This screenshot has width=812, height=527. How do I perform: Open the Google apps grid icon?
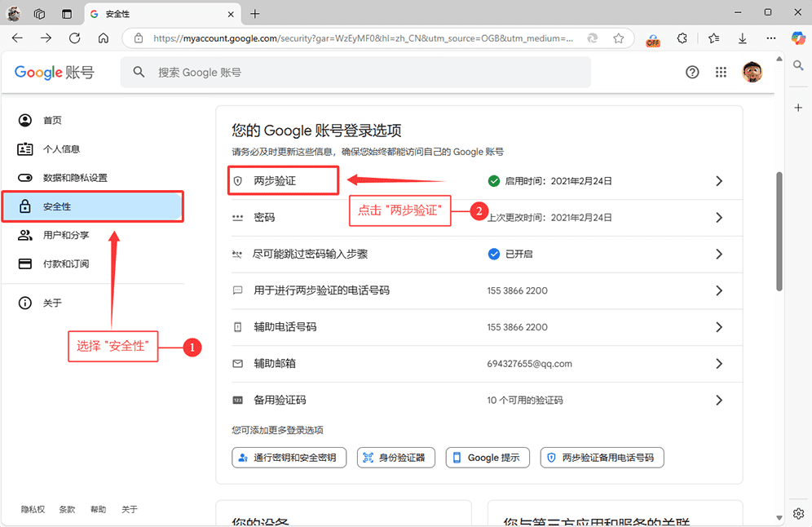tap(721, 72)
